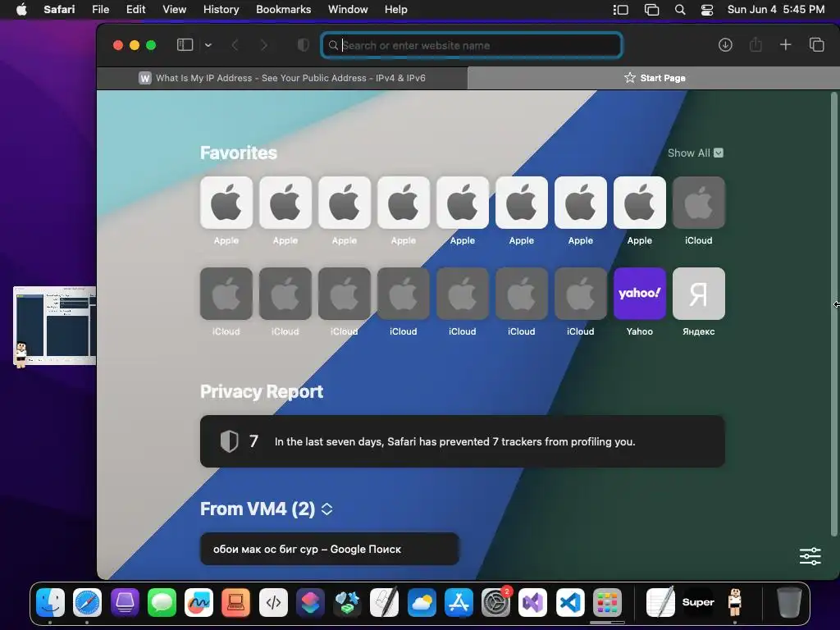This screenshot has width=840, height=630.
Task: Switch to What Is My IP Address tab
Action: pos(282,78)
